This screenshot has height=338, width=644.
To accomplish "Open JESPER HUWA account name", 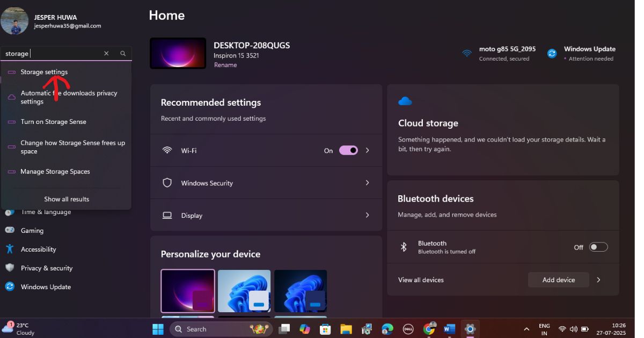I will [55, 17].
